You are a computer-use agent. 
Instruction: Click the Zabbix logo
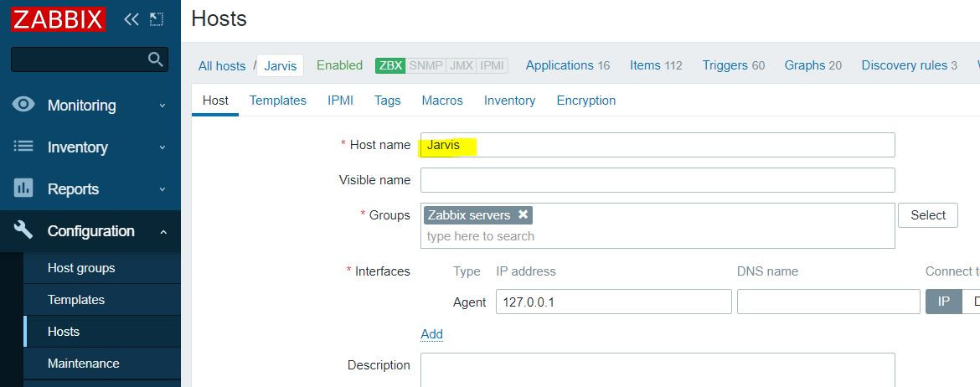pyautogui.click(x=59, y=19)
